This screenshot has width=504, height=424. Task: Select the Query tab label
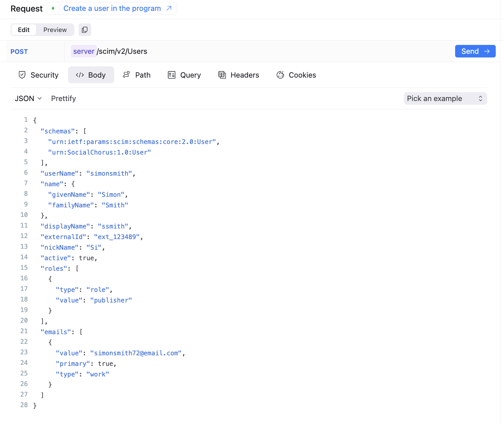pyautogui.click(x=190, y=75)
